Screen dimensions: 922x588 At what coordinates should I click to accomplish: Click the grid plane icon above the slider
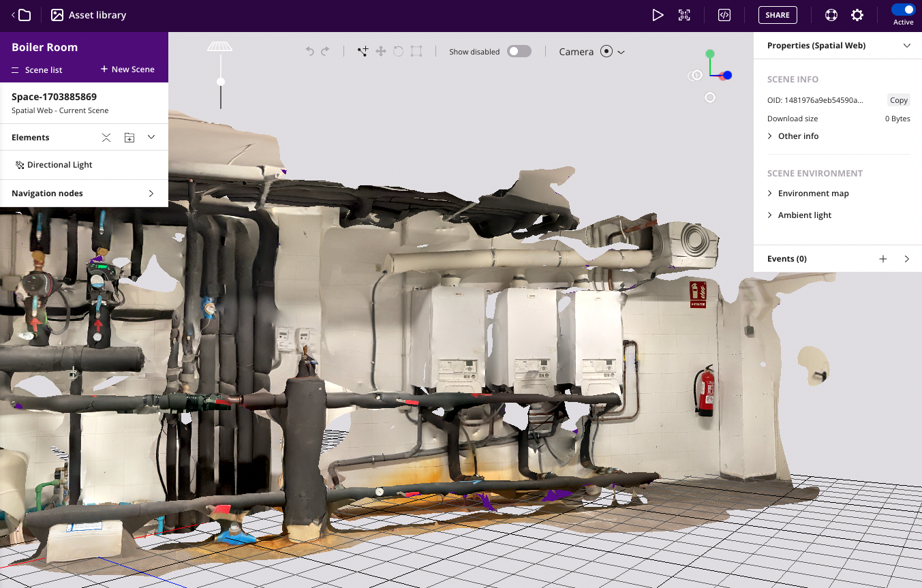pos(219,46)
